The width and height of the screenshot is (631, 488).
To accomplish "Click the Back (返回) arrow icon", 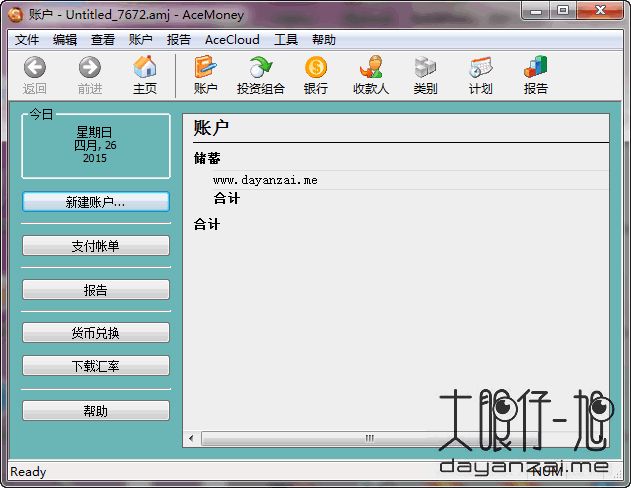I will (35, 67).
